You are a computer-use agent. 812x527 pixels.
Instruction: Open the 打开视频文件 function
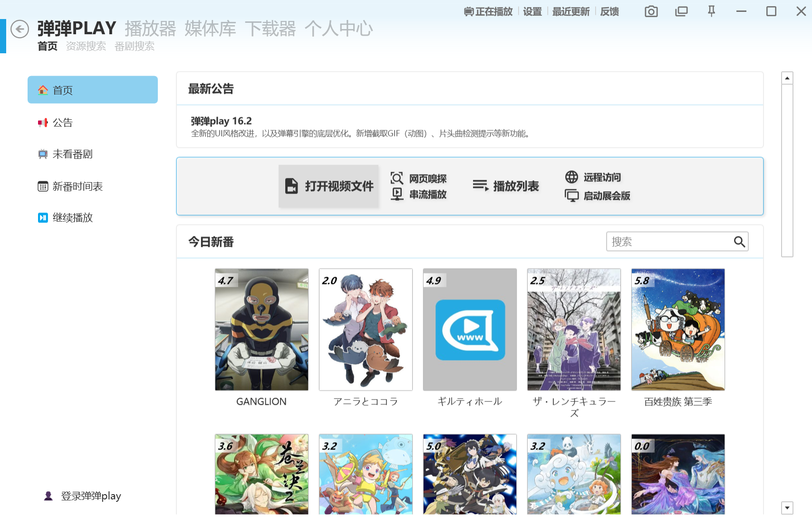point(329,186)
